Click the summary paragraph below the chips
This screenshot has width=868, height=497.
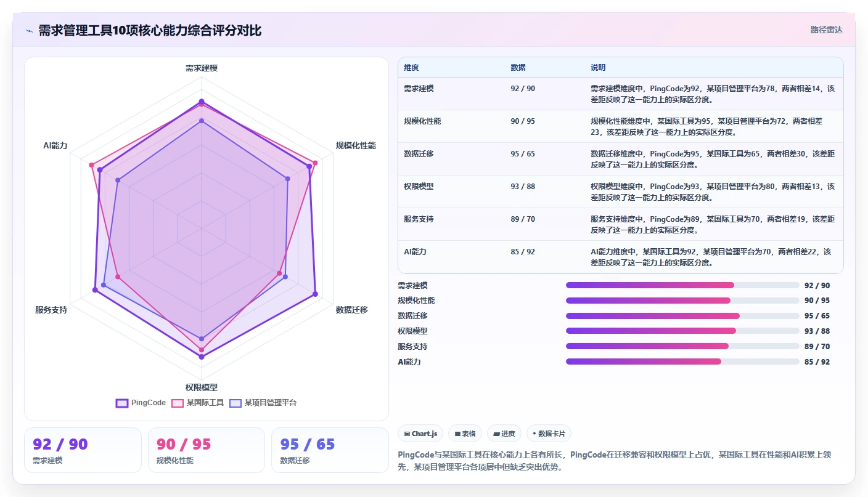(x=619, y=461)
